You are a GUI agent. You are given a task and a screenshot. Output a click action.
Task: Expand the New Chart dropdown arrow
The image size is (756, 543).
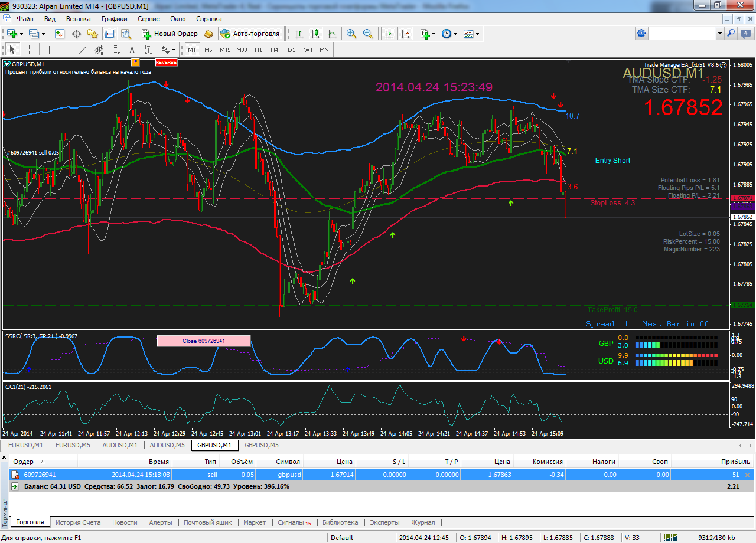pyautogui.click(x=21, y=34)
